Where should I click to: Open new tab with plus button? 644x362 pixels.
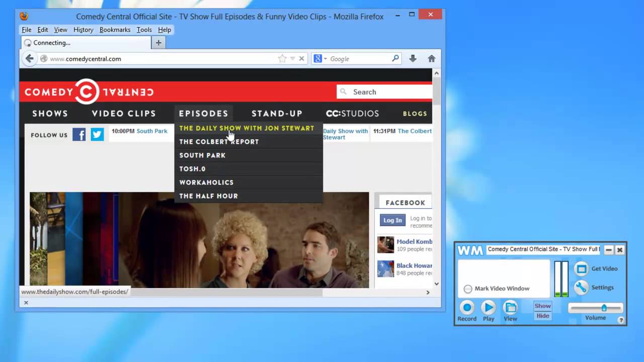coord(158,43)
